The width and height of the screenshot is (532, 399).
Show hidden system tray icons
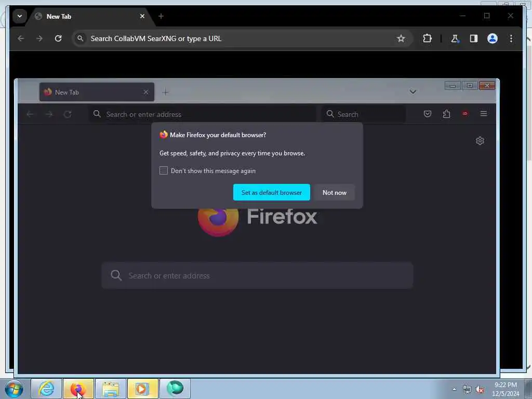[x=454, y=389]
